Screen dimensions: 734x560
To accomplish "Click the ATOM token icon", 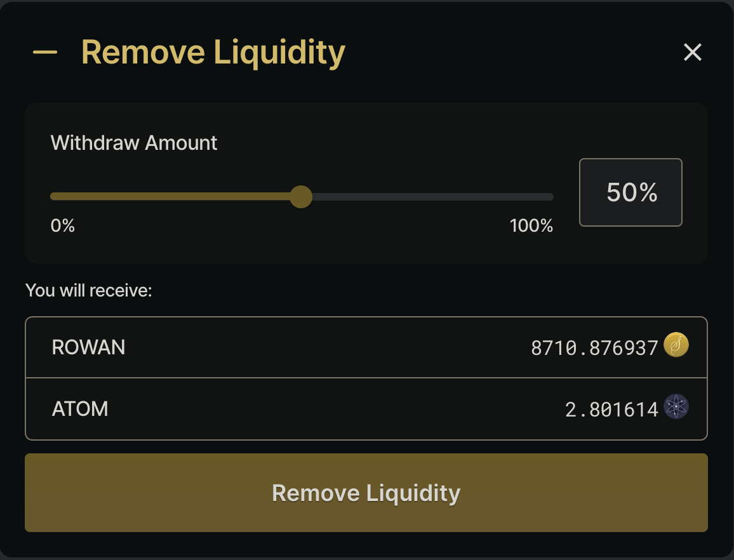I will click(676, 407).
